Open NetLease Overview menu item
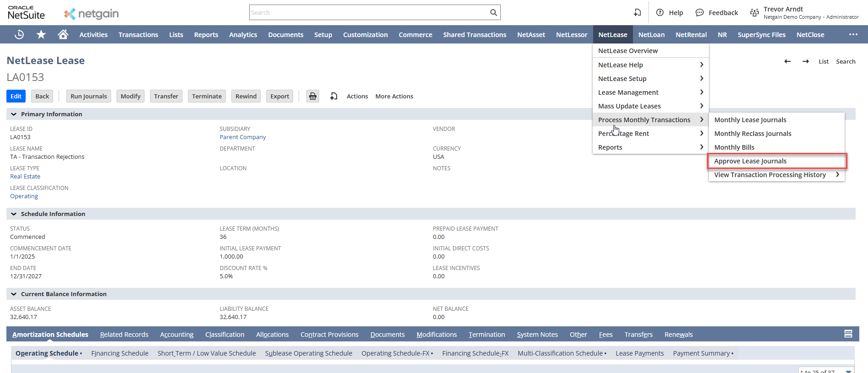 (650, 51)
